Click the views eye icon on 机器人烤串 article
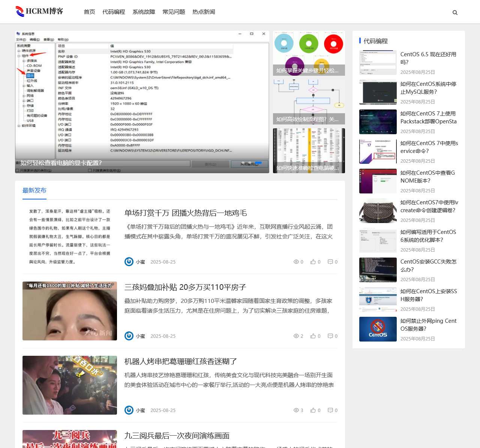This screenshot has width=480, height=448. coord(296,410)
